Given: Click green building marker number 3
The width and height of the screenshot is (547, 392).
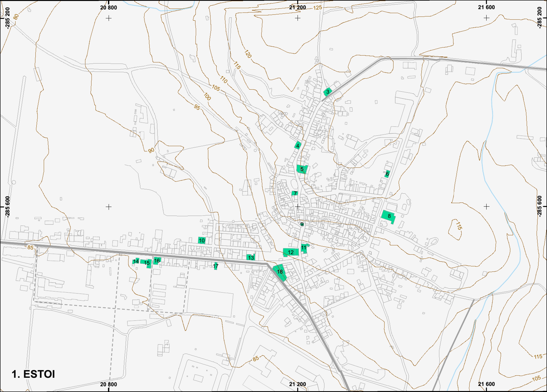Looking at the screenshot, I should pos(328,92).
